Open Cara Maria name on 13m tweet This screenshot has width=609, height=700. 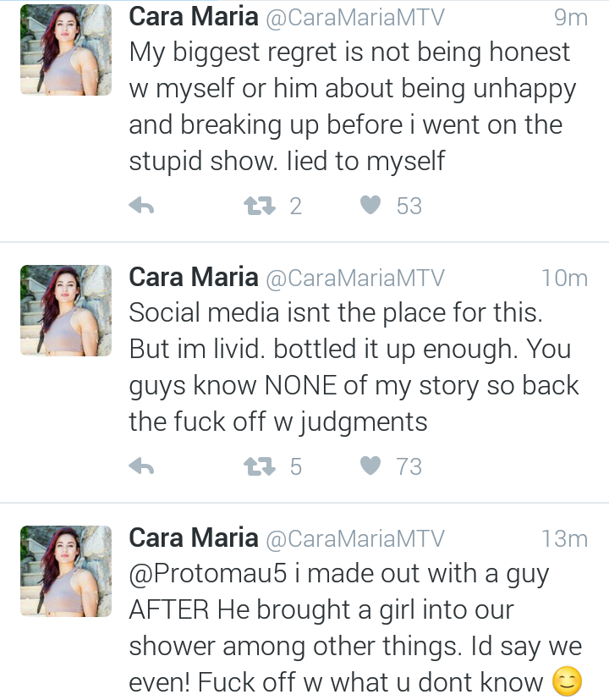click(194, 537)
